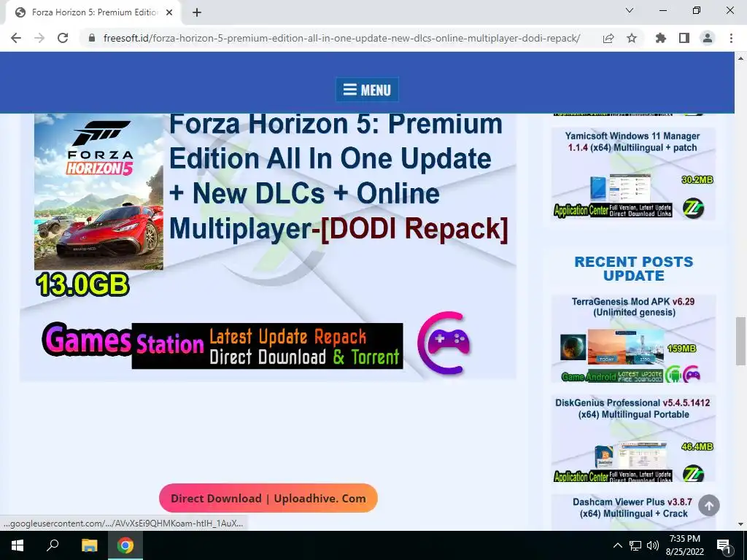Open Chrome profile avatar
The width and height of the screenshot is (747, 560).
(x=708, y=38)
